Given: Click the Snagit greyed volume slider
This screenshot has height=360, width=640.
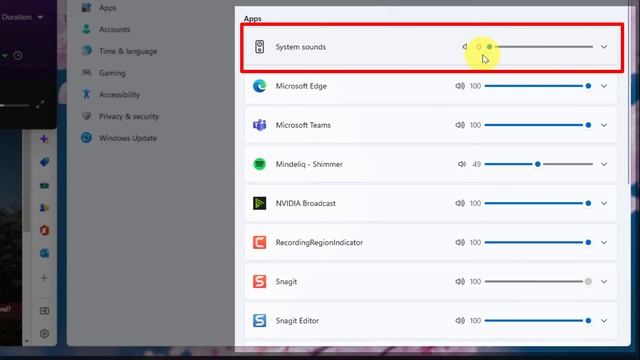Looking at the screenshot, I should tap(539, 282).
